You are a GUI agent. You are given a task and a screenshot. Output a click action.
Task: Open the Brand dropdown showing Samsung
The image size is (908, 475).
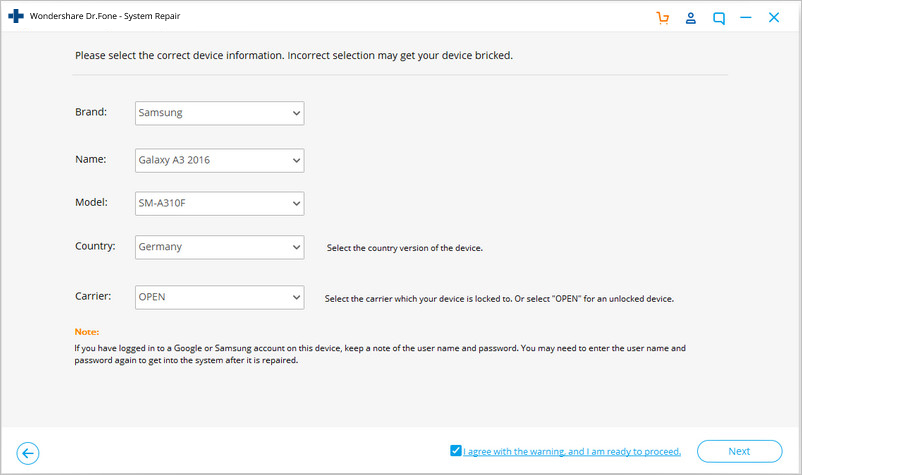coord(219,113)
